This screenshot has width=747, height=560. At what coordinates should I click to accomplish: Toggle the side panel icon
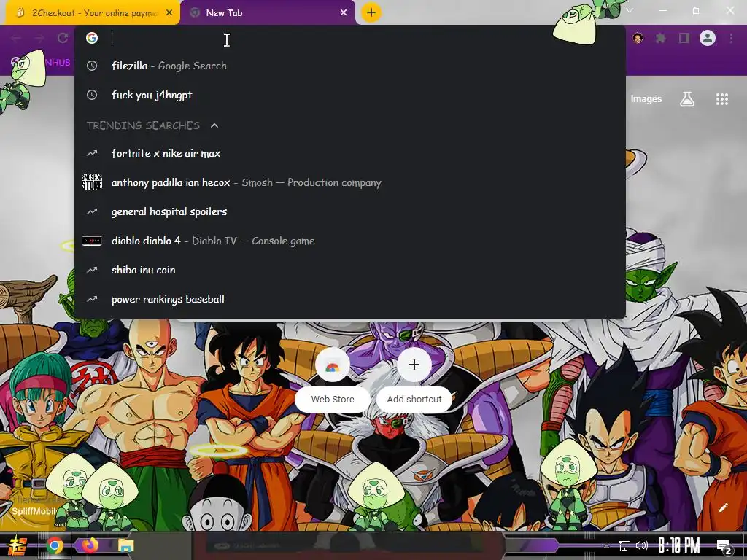[684, 38]
